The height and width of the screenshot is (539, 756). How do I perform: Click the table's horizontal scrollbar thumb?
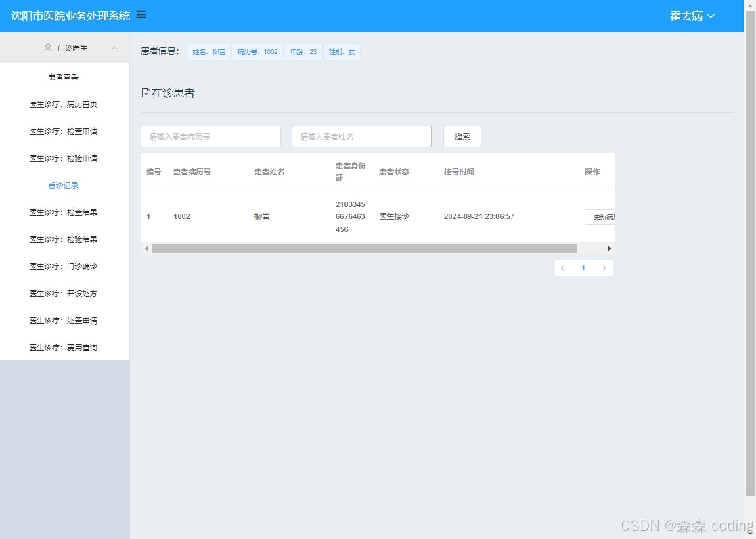pyautogui.click(x=365, y=249)
